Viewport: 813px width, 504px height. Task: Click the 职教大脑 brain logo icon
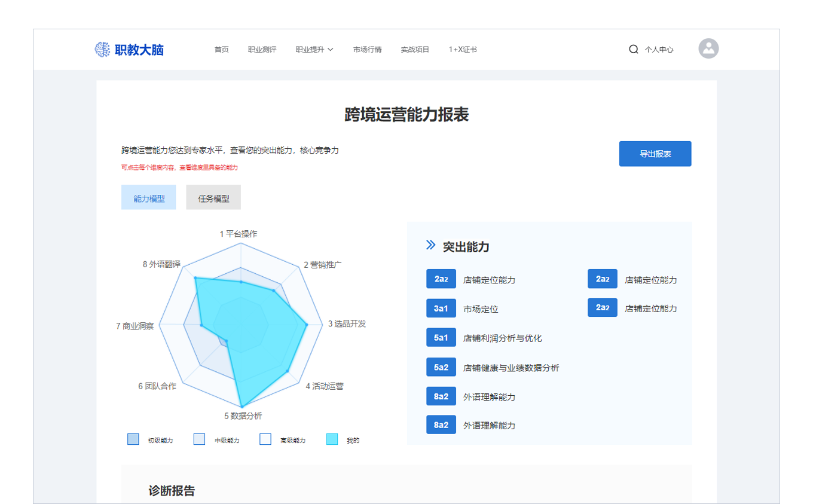tap(102, 50)
